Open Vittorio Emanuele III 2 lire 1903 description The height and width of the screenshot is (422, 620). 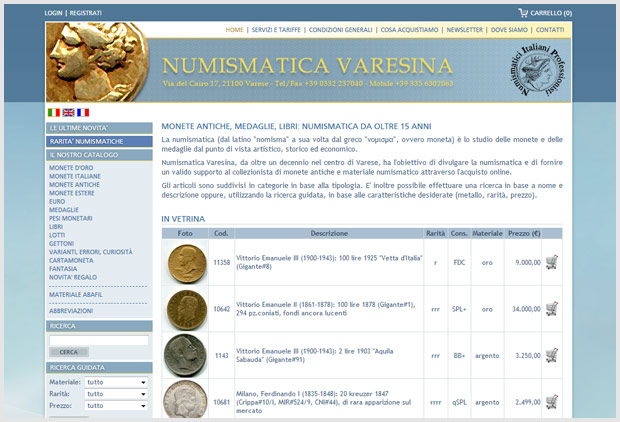click(x=315, y=356)
